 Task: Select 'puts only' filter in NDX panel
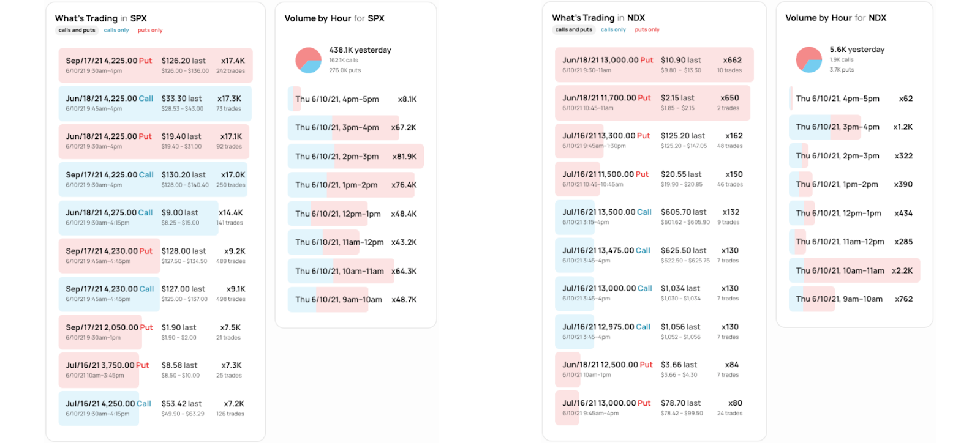pos(647,29)
